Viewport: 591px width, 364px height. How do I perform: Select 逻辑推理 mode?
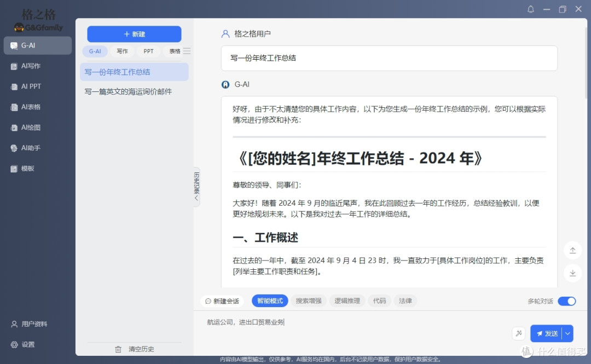coord(347,301)
